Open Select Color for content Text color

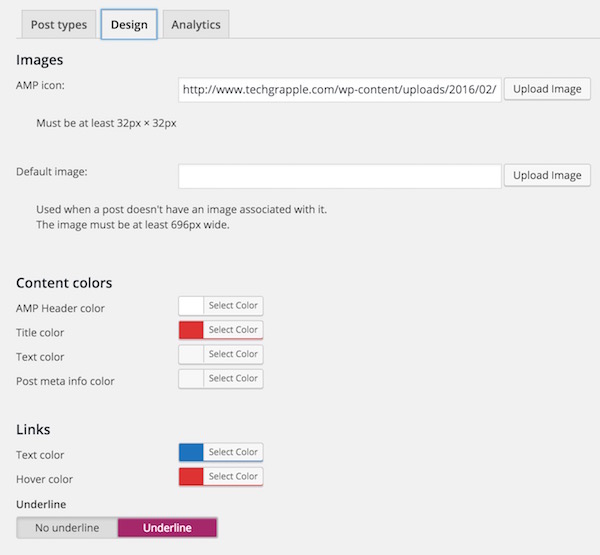point(233,354)
